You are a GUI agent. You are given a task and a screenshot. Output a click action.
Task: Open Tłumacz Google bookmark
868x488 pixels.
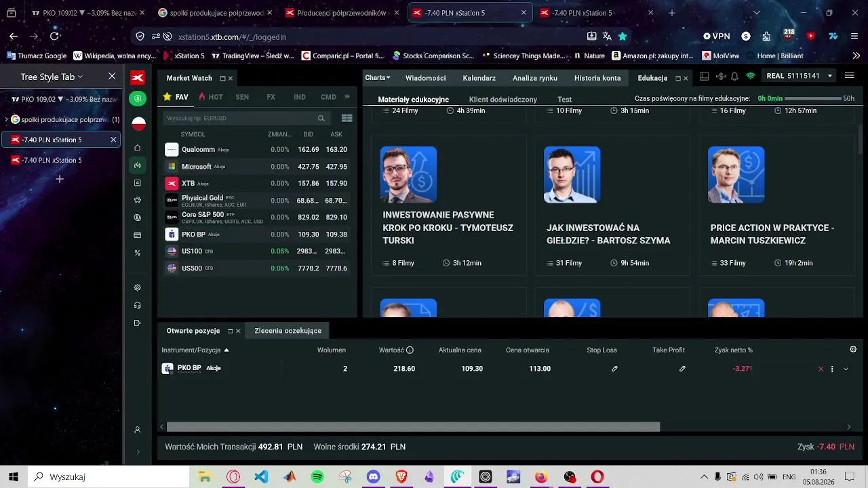pos(37,56)
